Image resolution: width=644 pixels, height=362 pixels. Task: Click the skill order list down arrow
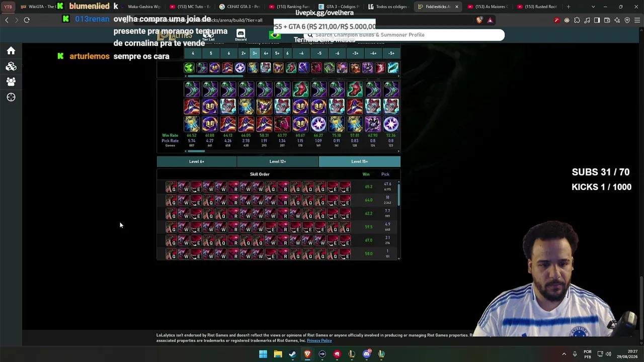coord(399,258)
